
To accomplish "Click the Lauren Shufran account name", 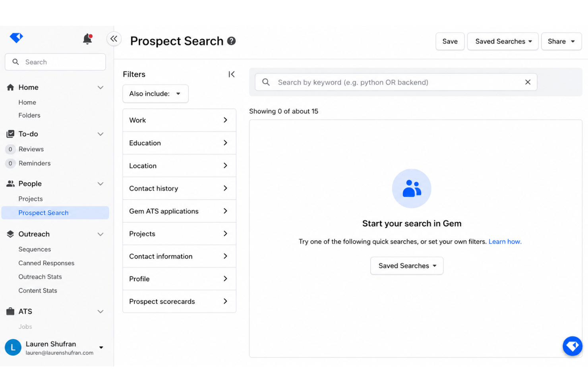I will point(51,344).
